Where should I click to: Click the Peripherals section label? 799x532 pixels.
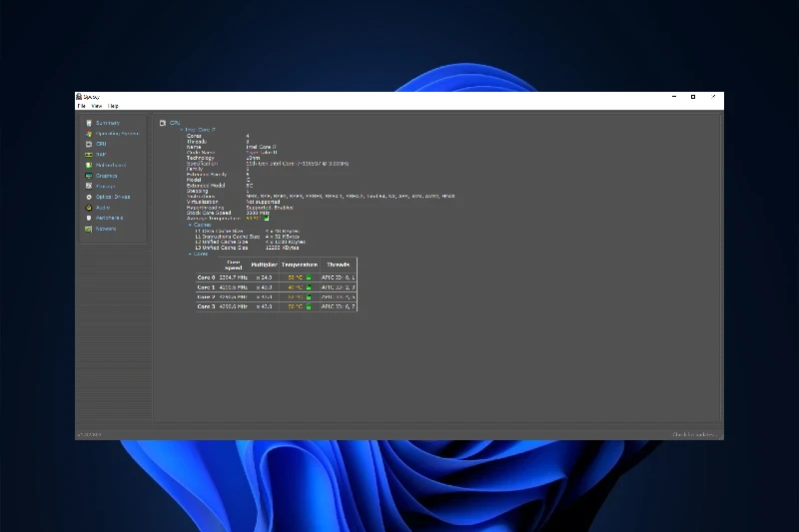pyautogui.click(x=110, y=218)
